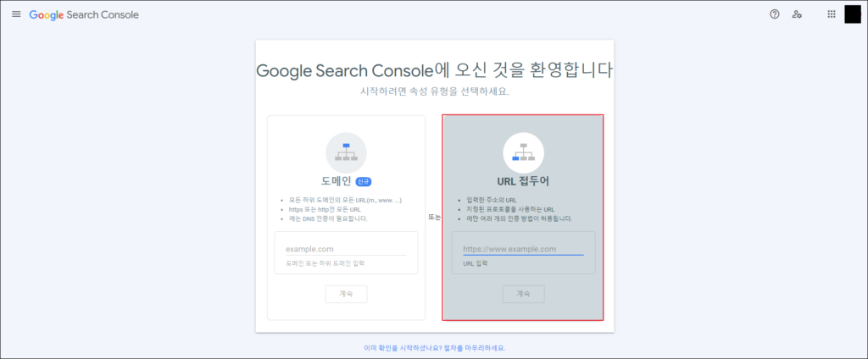Click the 'URL 입력' hint text
This screenshot has width=868, height=359.
click(475, 263)
